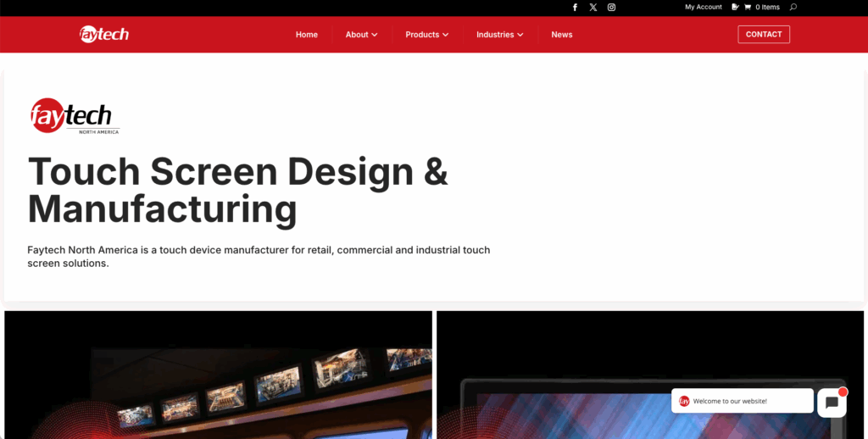868x439 pixels.
Task: Click the small fay avatar in chat popup
Action: click(684, 402)
